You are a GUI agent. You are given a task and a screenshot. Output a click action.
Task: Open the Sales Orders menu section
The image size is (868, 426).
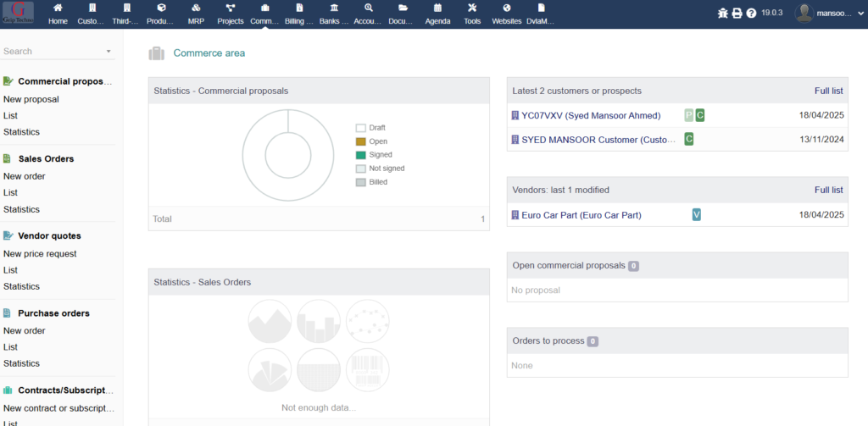tap(46, 158)
